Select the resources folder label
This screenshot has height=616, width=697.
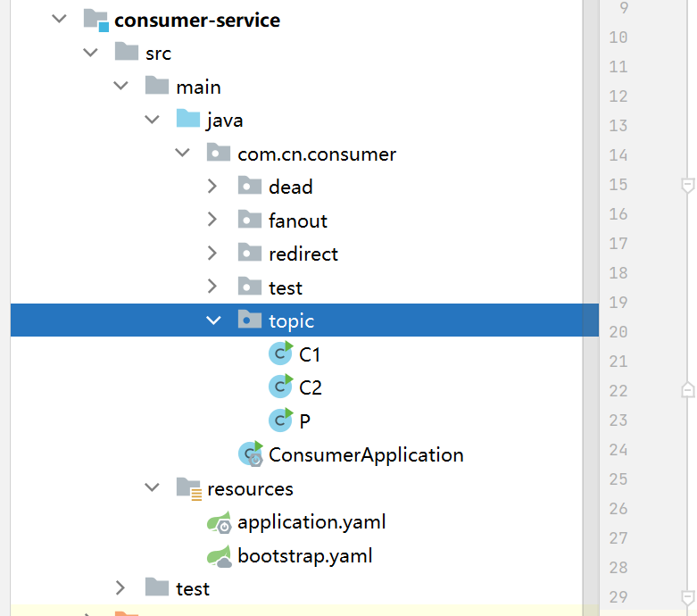[250, 489]
